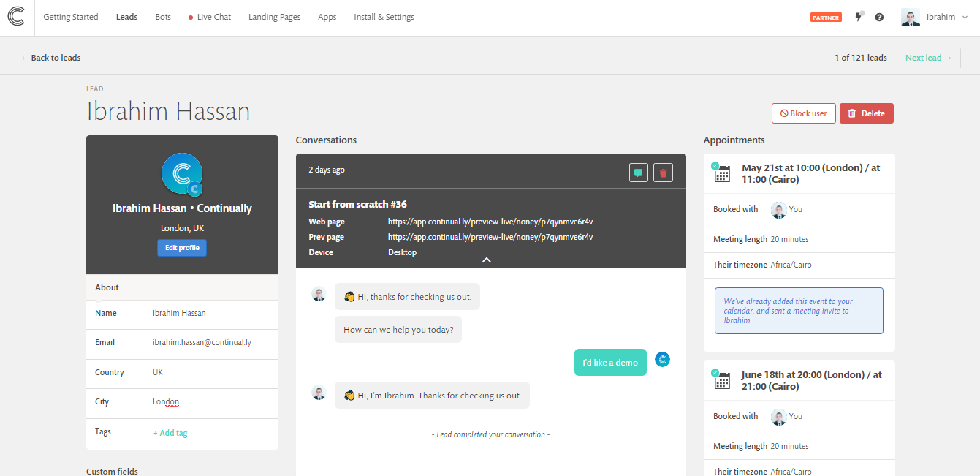The image size is (980, 476).
Task: Click 'Lead completed your conversation' note
Action: click(490, 434)
